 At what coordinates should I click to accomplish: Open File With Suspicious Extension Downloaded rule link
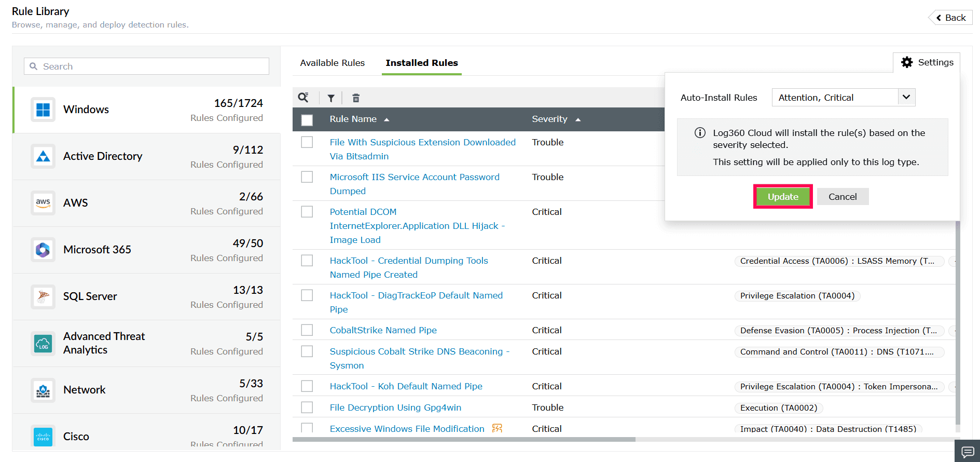(x=422, y=149)
